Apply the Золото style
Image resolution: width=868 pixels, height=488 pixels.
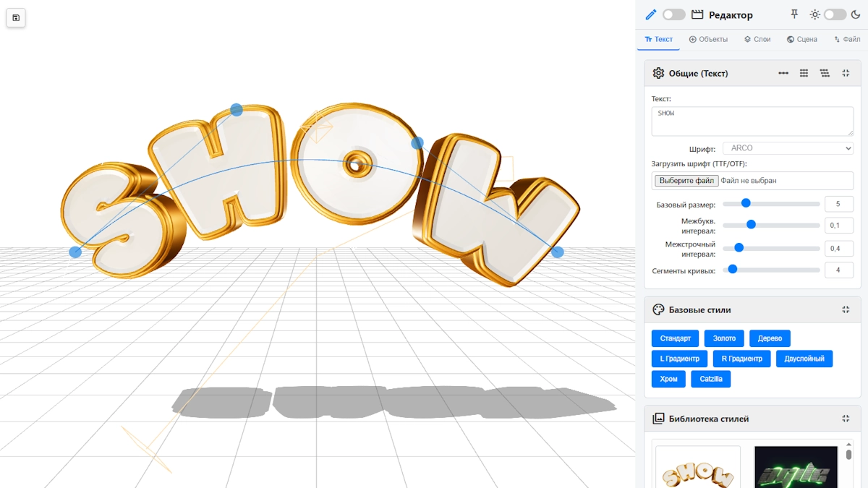[x=724, y=338]
